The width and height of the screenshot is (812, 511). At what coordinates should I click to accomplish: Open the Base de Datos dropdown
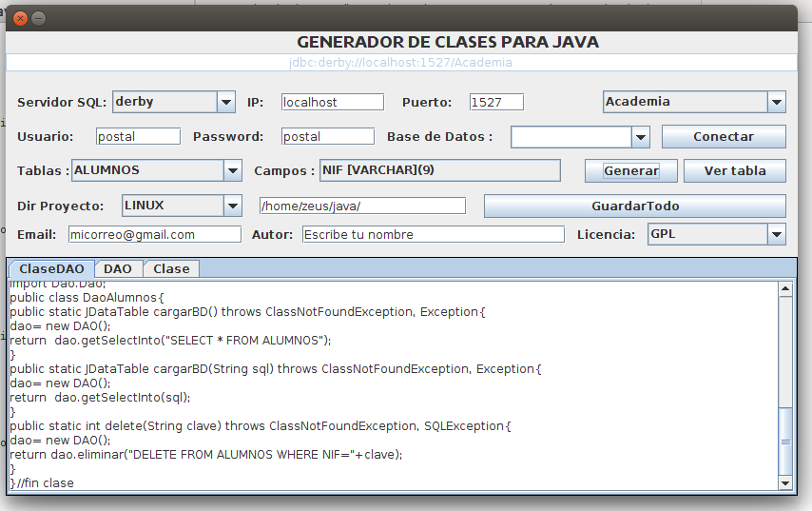coord(640,137)
